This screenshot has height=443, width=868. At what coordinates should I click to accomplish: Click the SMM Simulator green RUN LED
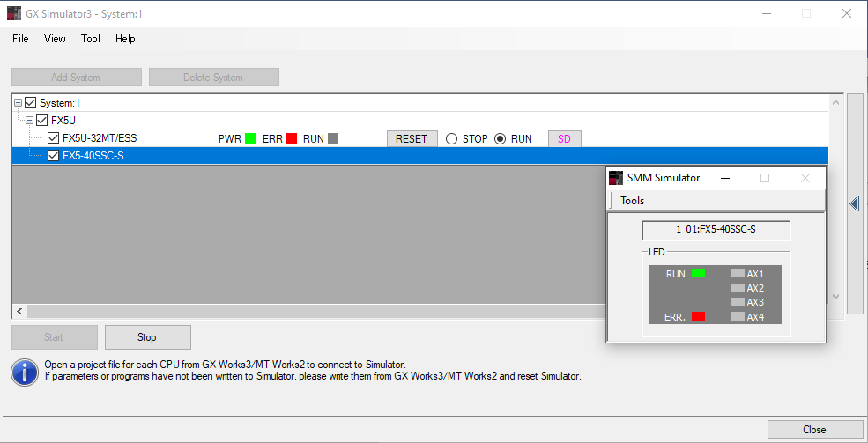point(698,274)
